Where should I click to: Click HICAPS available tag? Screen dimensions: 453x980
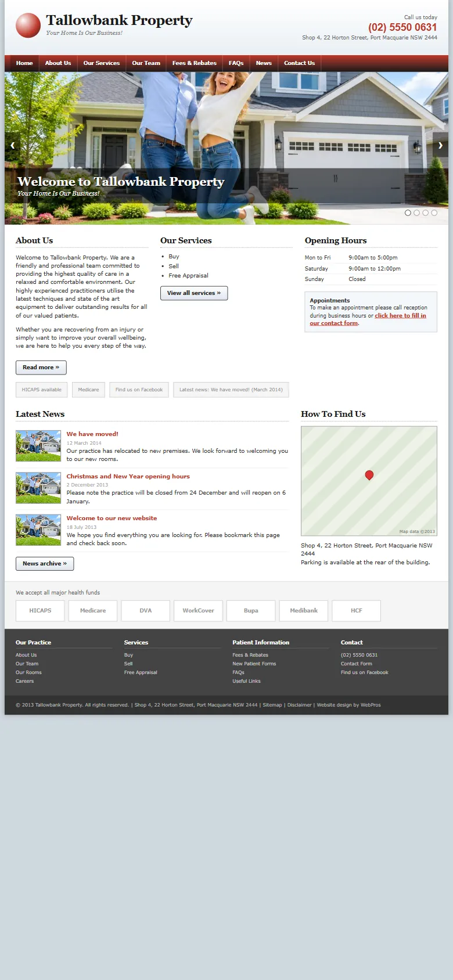click(42, 390)
